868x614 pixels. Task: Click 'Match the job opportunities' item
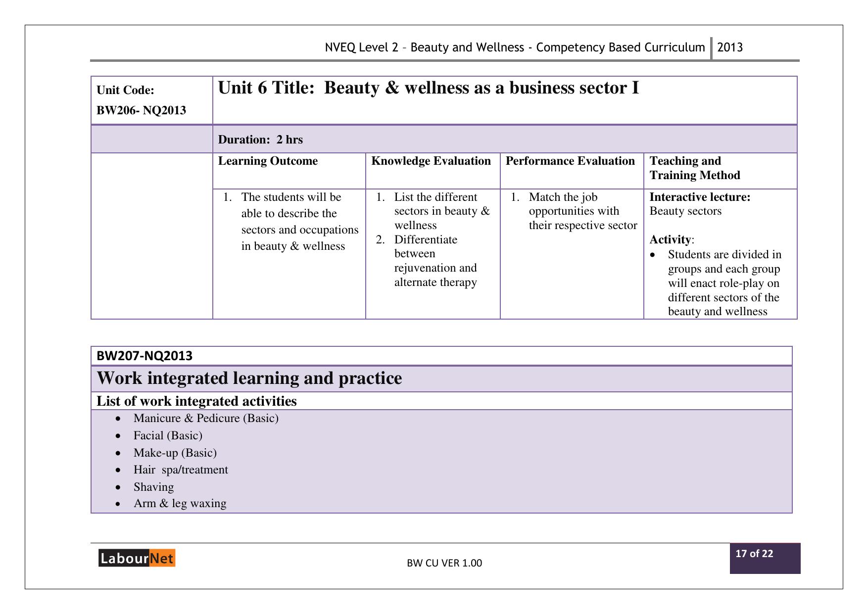[583, 211]
